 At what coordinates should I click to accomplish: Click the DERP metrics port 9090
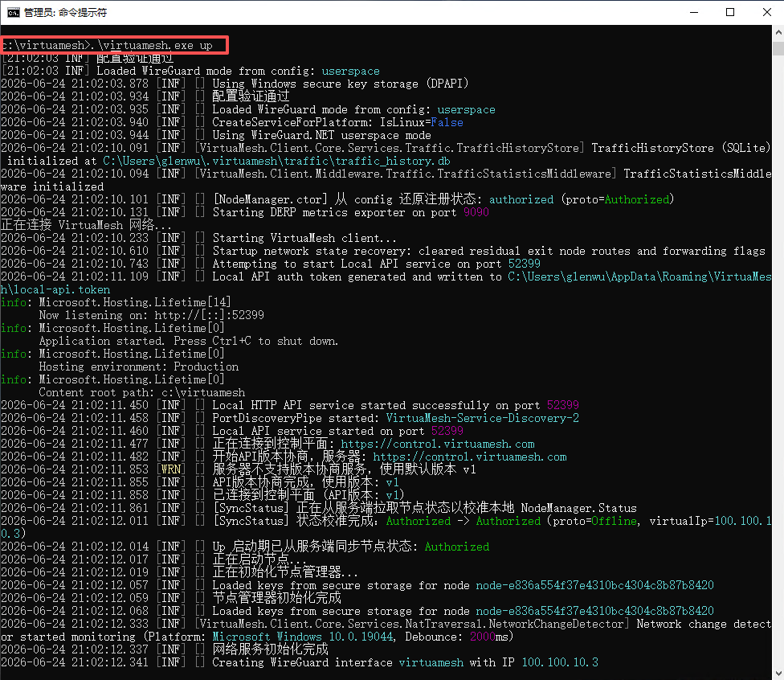pyautogui.click(x=476, y=212)
